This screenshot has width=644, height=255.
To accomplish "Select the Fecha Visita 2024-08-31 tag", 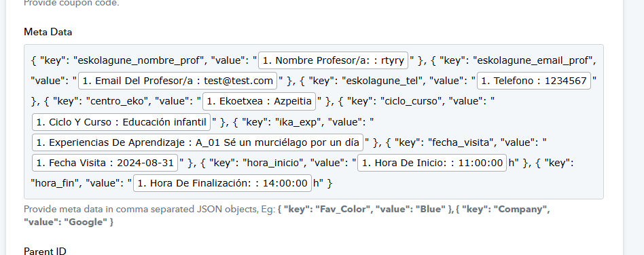I will 105,163.
